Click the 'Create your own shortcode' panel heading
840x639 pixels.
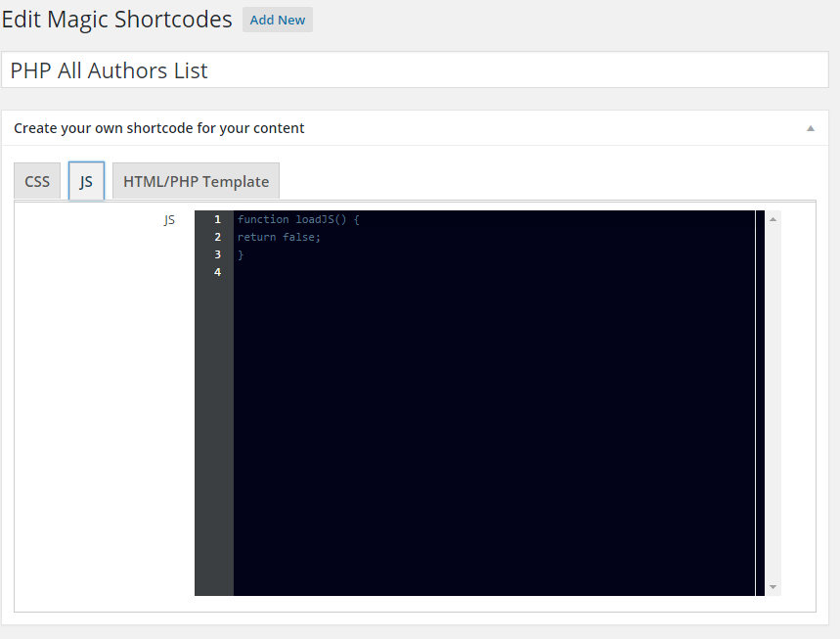[159, 128]
